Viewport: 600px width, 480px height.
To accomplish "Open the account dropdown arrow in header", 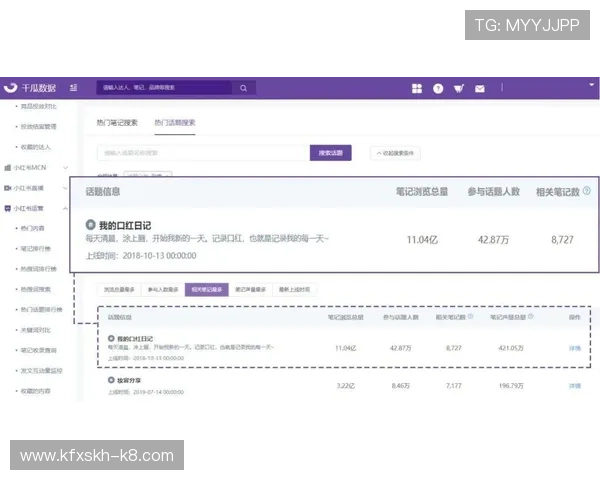I will coord(591,85).
